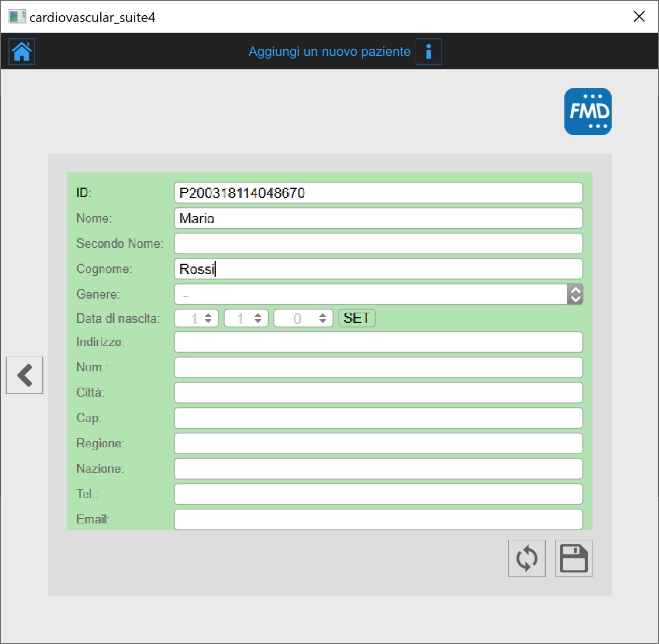Select the Email input field
Screen dimensions: 659x644
click(x=379, y=519)
